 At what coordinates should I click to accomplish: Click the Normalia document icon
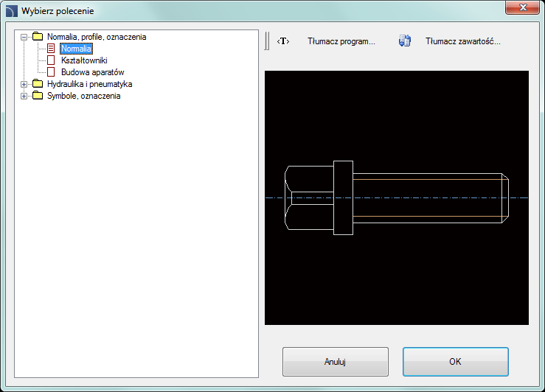click(51, 49)
